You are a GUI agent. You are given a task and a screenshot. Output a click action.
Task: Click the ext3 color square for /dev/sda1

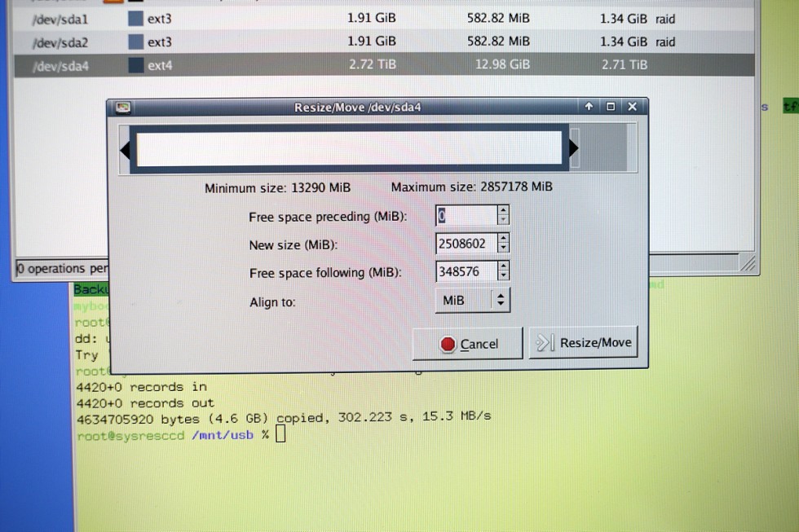[135, 18]
